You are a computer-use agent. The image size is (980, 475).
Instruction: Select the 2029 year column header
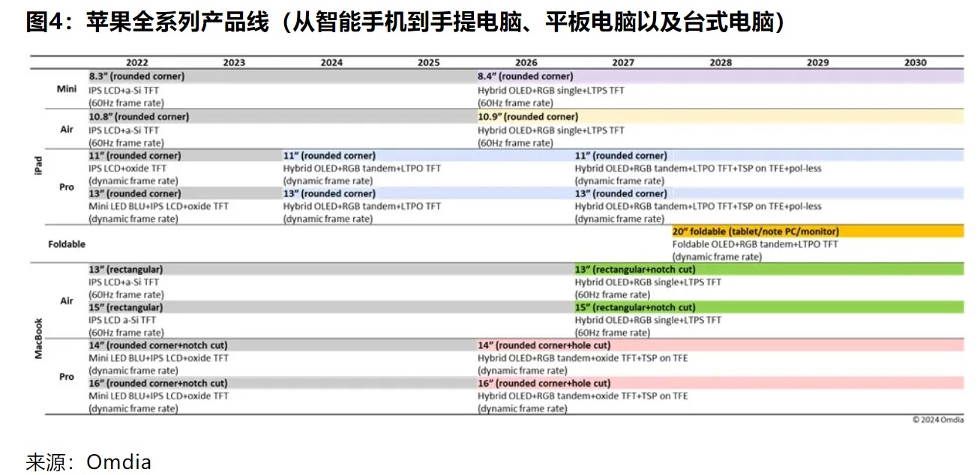coord(818,63)
